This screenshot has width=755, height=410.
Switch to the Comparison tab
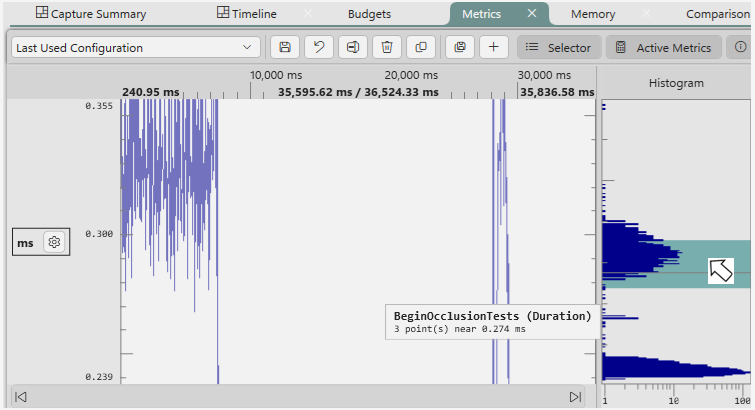[x=718, y=14]
